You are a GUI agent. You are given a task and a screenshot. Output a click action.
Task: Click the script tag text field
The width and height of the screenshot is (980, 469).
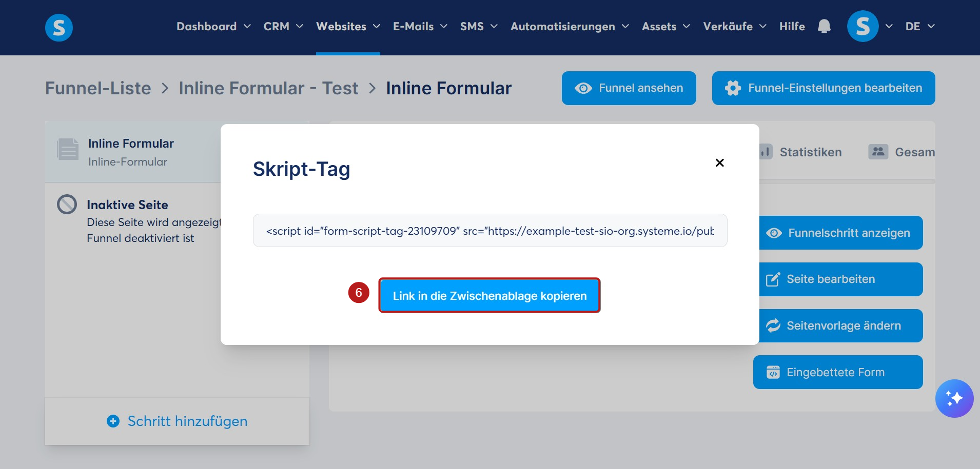point(490,231)
